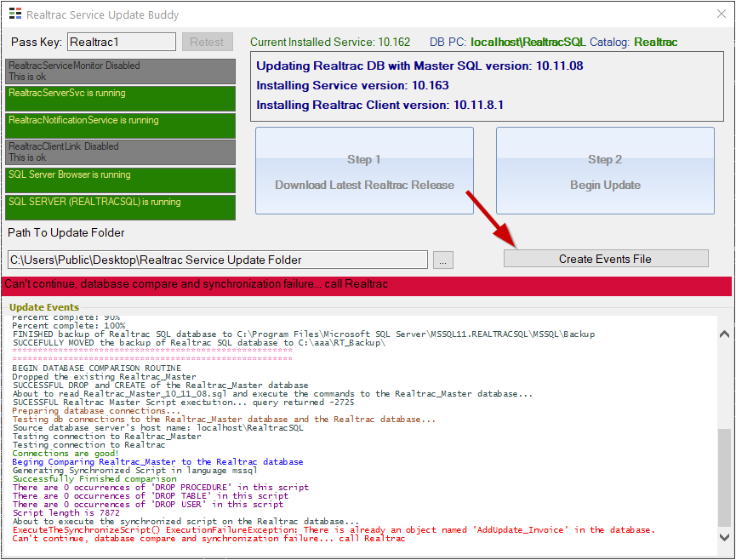Click 'SUCESSFUL Realtrac Master Script execution' log line
Viewport: 736px width, 560px height.
click(x=183, y=403)
